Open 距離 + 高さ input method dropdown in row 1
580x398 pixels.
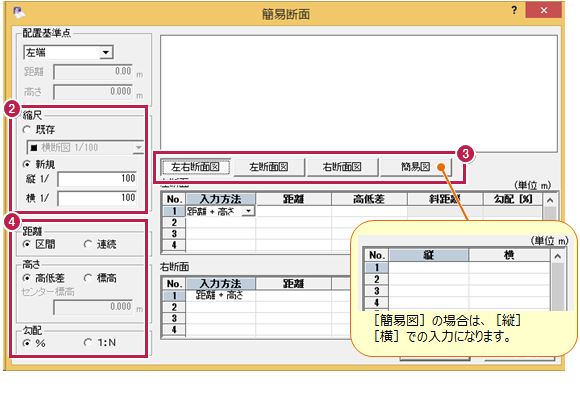[x=249, y=211]
